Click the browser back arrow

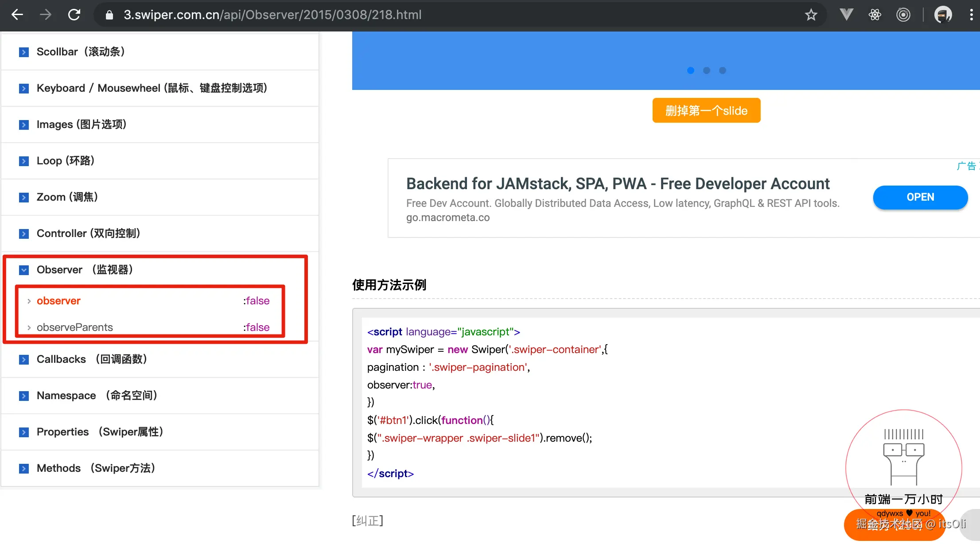point(17,15)
